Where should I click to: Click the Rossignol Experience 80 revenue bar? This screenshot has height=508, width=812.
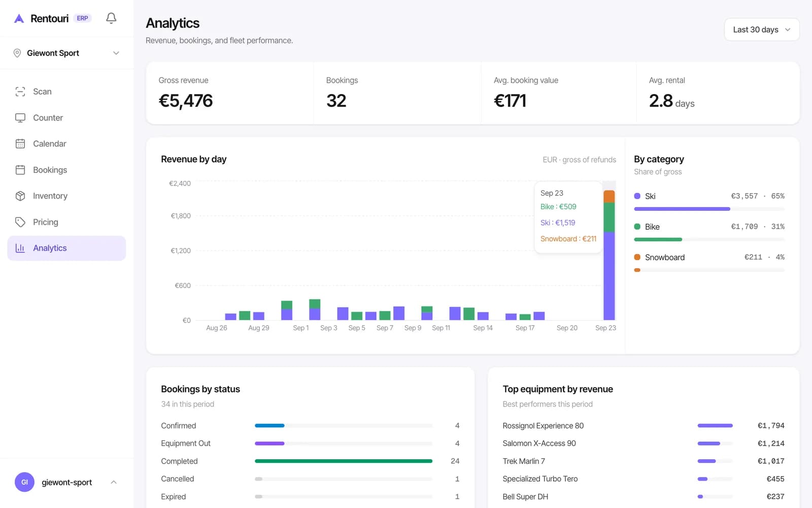tap(715, 426)
